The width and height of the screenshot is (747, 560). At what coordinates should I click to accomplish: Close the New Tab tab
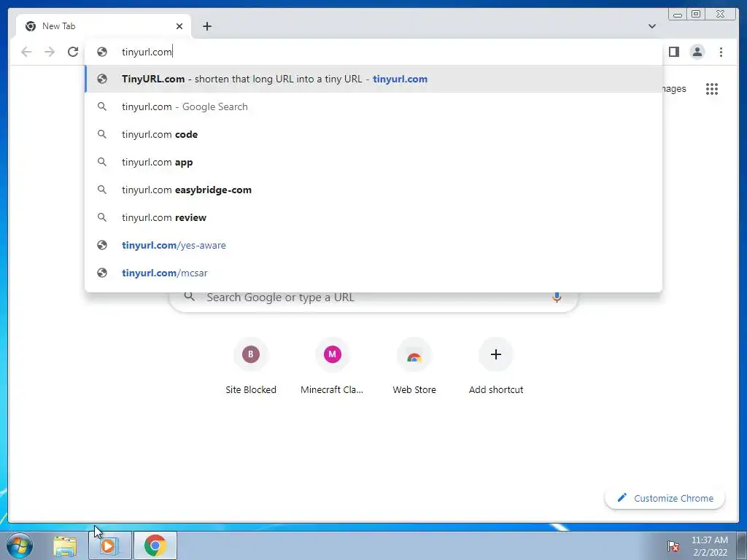coord(179,26)
